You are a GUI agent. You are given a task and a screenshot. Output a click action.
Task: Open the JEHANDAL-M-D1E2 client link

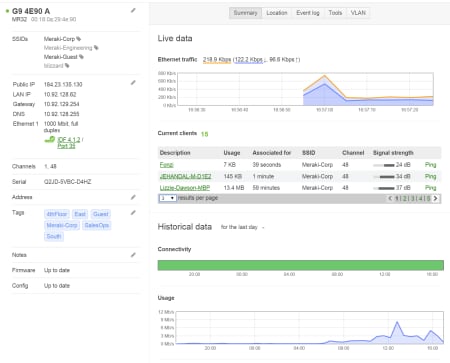185,176
